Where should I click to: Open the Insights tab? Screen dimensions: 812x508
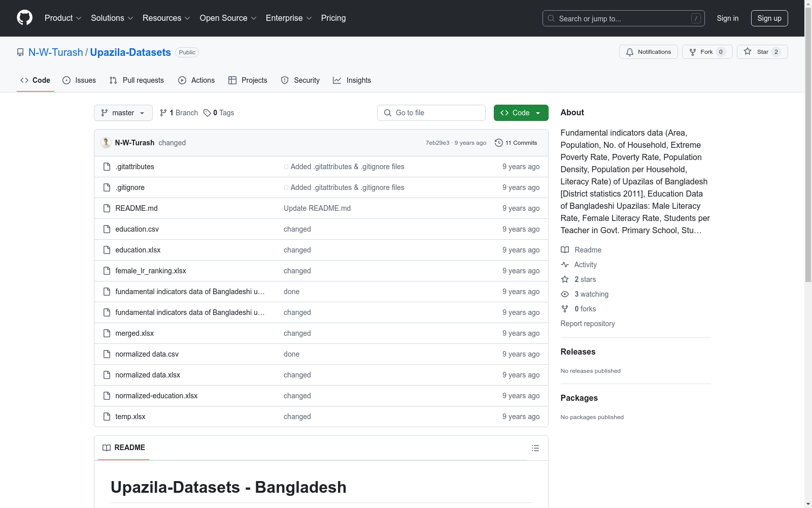point(352,80)
